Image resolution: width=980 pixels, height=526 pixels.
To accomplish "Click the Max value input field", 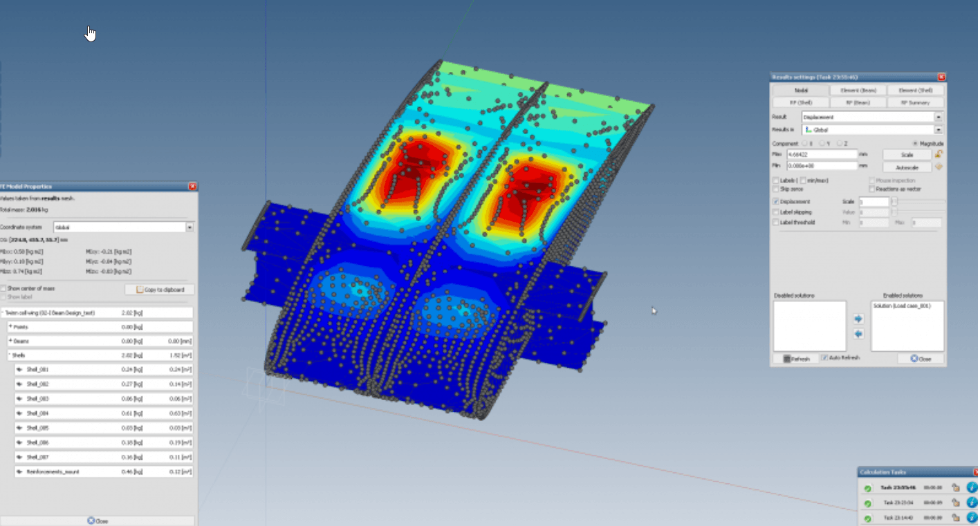I will [822, 155].
